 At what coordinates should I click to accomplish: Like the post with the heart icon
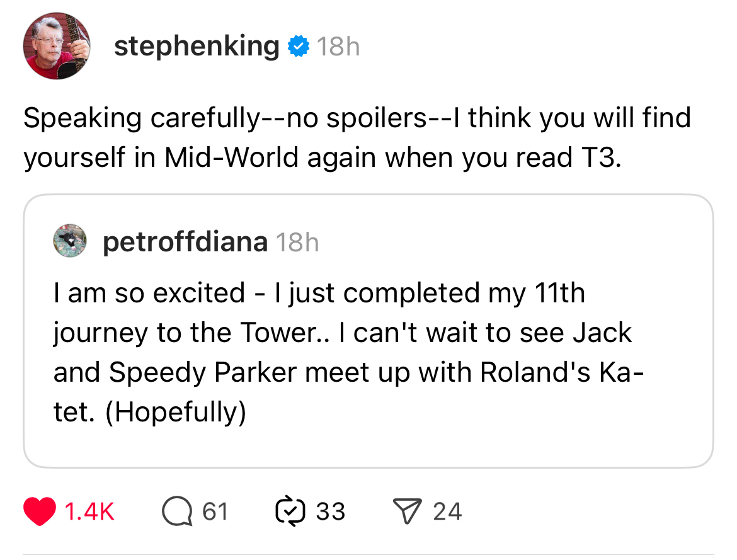40,511
